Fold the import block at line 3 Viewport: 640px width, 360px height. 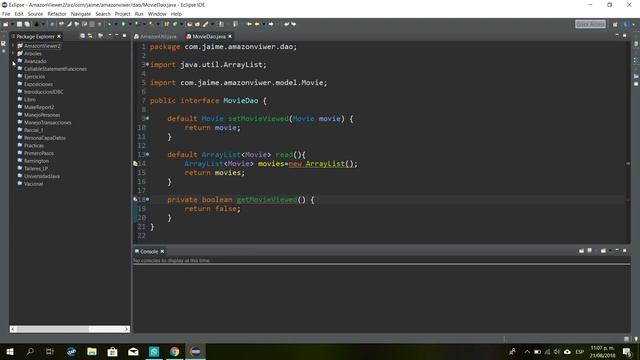tap(147, 64)
